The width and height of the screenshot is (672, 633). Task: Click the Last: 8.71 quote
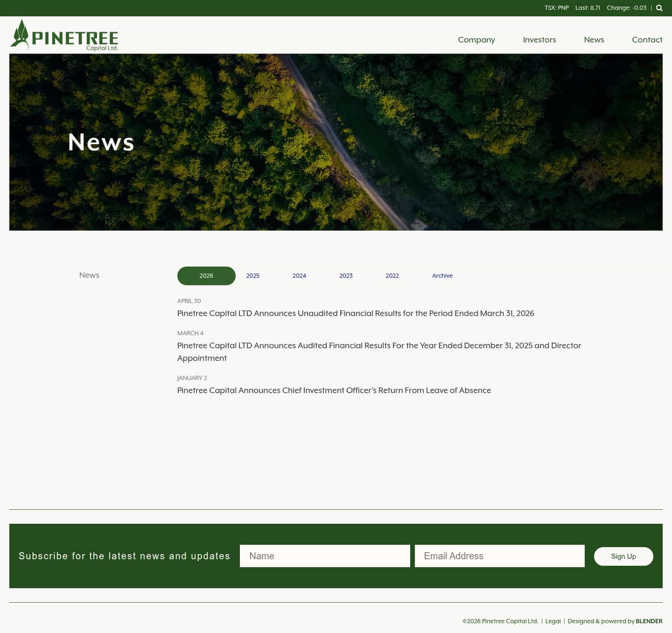point(588,8)
